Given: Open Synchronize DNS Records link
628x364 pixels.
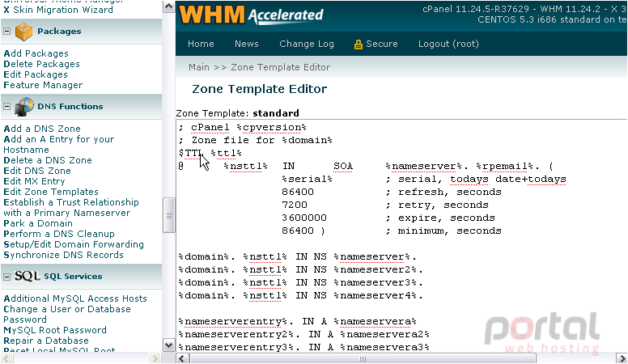Looking at the screenshot, I should pyautogui.click(x=63, y=255).
